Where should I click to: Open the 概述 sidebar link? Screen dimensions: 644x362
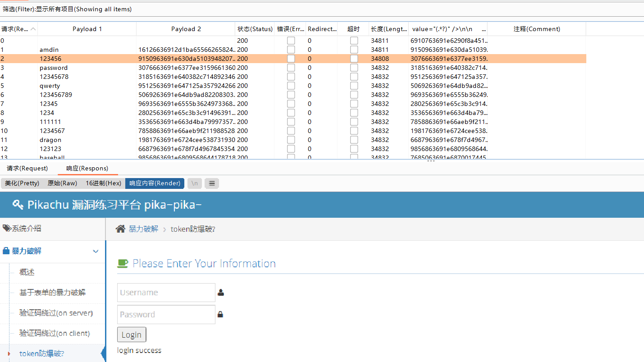[x=27, y=272]
